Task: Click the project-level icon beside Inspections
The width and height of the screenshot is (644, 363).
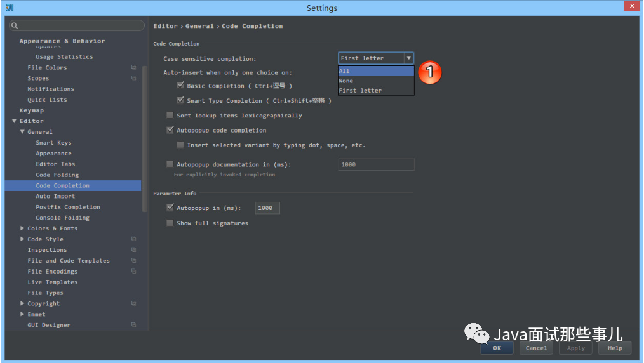Action: 133,249
